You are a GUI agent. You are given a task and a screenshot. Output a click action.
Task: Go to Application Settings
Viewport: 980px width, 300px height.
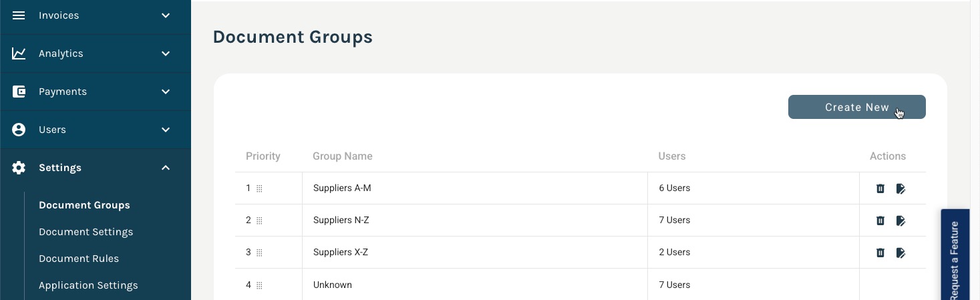[88, 285]
